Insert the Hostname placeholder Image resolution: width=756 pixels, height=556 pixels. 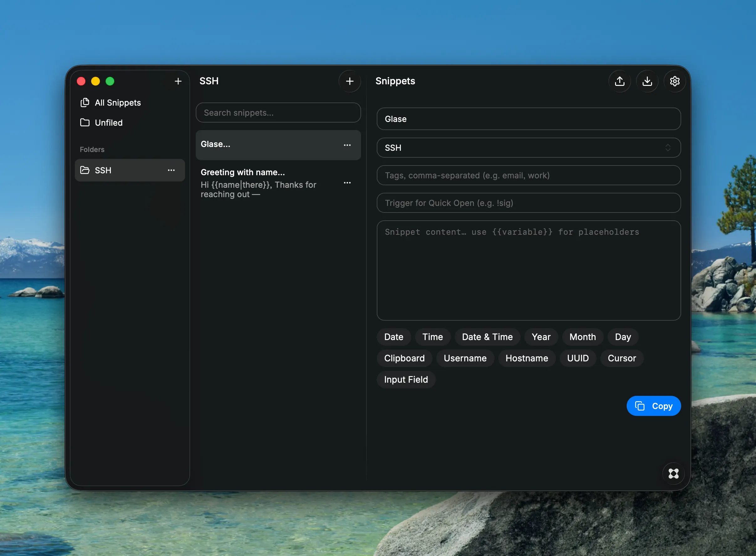pos(527,358)
